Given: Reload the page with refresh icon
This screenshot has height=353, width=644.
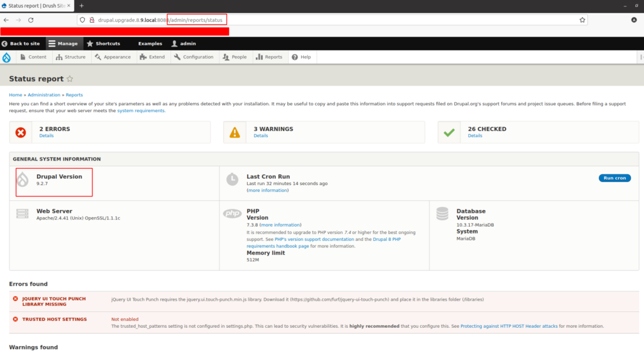Looking at the screenshot, I should (x=31, y=20).
